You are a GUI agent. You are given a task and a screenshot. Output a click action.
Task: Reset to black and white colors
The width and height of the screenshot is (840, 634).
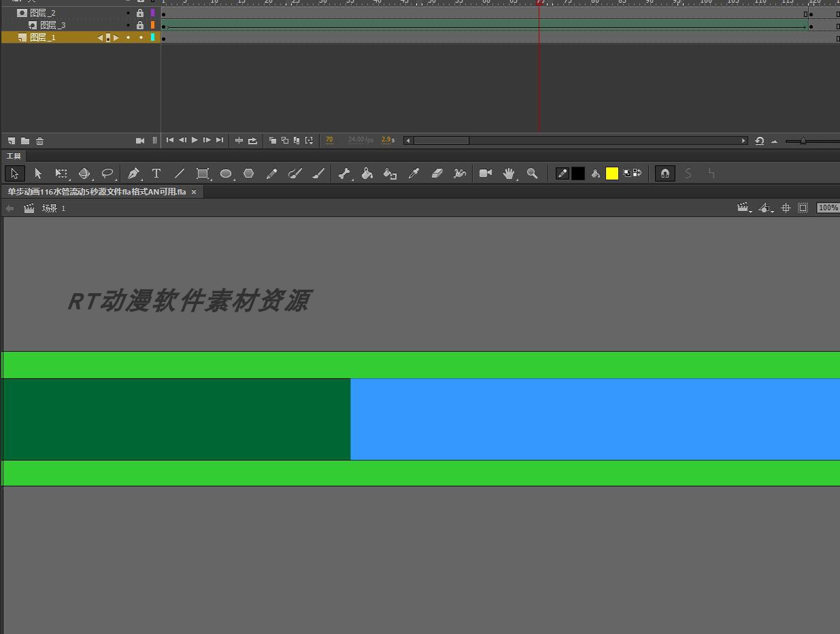pos(627,173)
